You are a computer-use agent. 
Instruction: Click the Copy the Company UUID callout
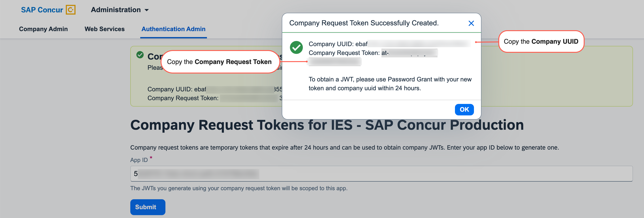click(541, 41)
